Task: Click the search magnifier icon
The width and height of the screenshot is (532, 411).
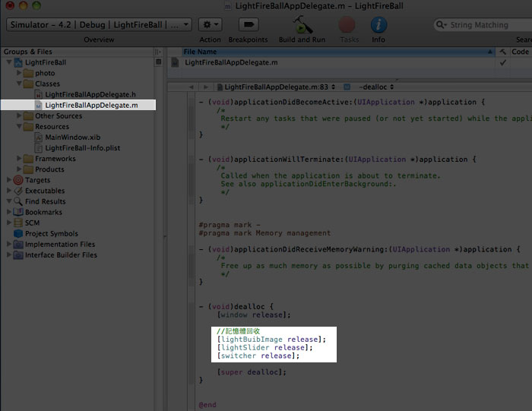Action: (440, 25)
